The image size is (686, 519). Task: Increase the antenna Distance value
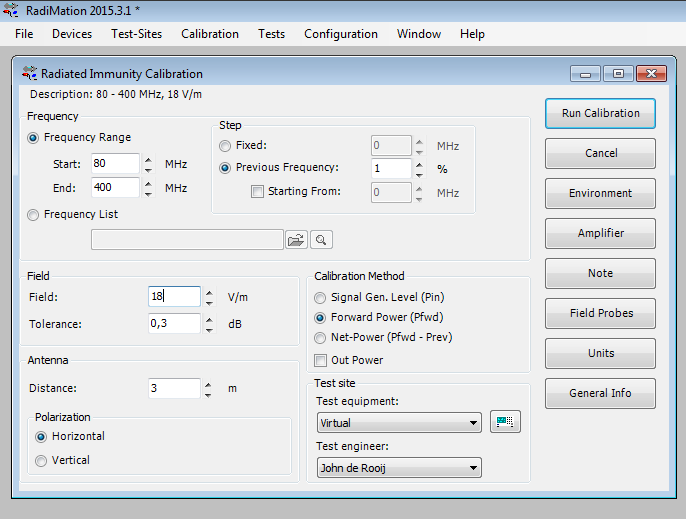click(208, 384)
